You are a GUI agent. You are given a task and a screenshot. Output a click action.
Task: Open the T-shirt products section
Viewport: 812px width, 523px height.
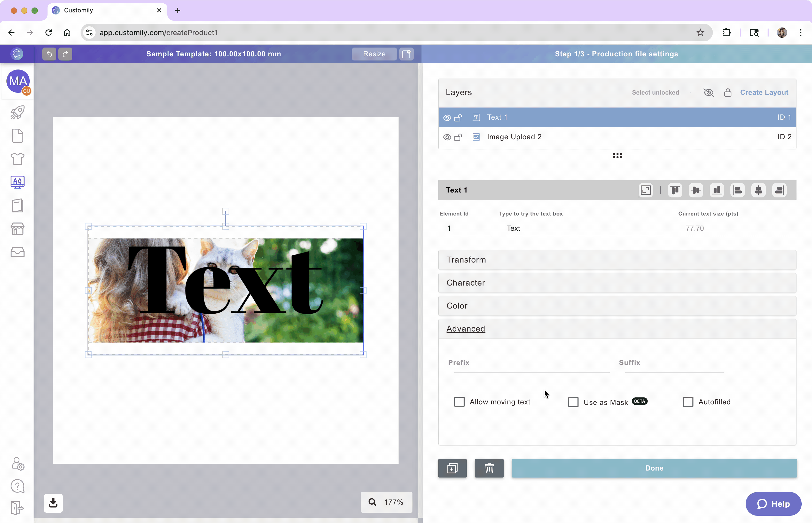coord(17,159)
